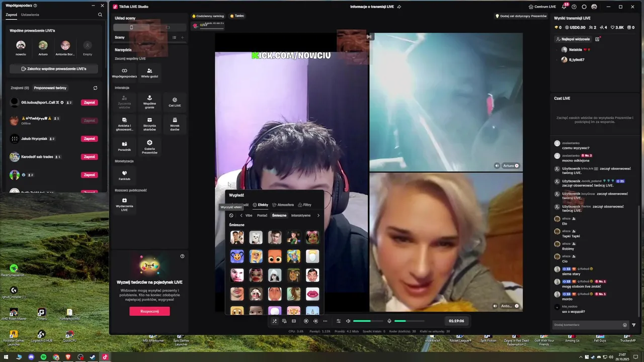
Task: Switch to the Efekty tab
Action: [261, 205]
